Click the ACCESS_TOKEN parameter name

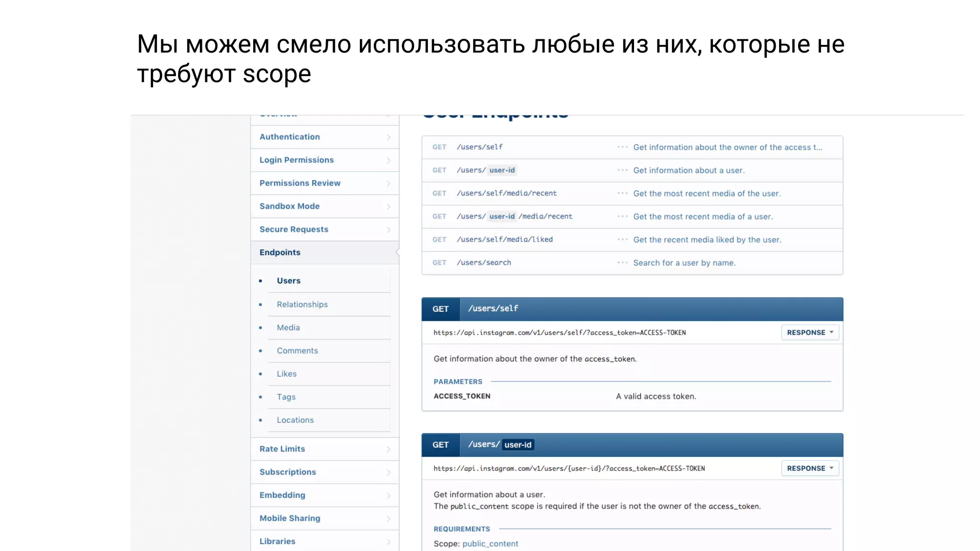pyautogui.click(x=462, y=396)
